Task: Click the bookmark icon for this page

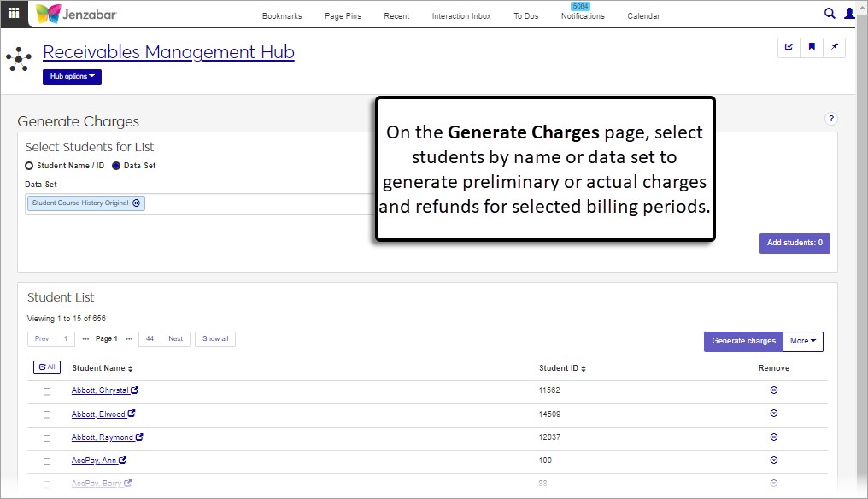Action: pos(812,48)
